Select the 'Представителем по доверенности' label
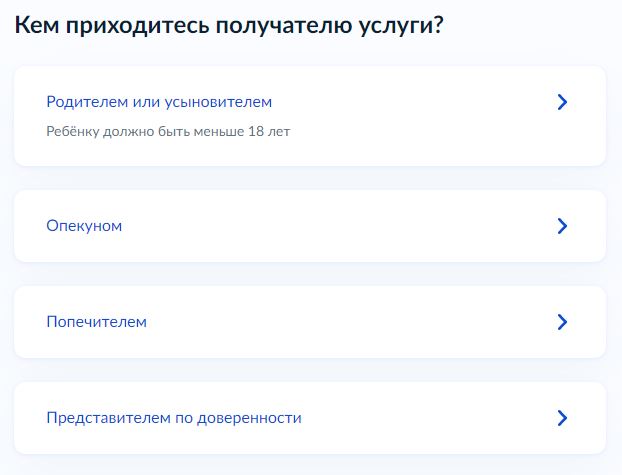 [173, 418]
